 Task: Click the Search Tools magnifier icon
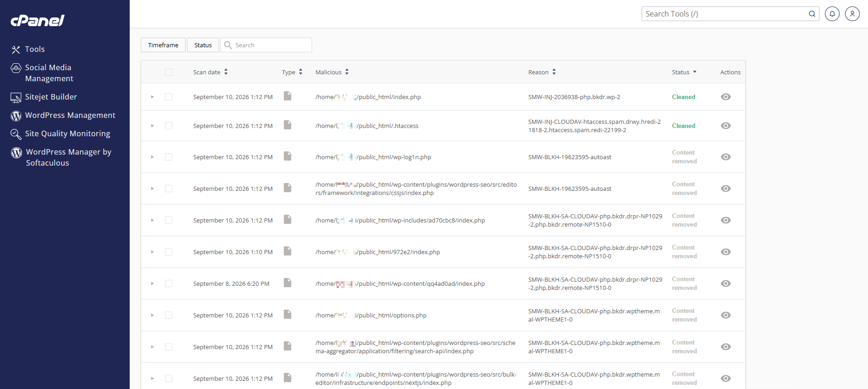click(812, 14)
